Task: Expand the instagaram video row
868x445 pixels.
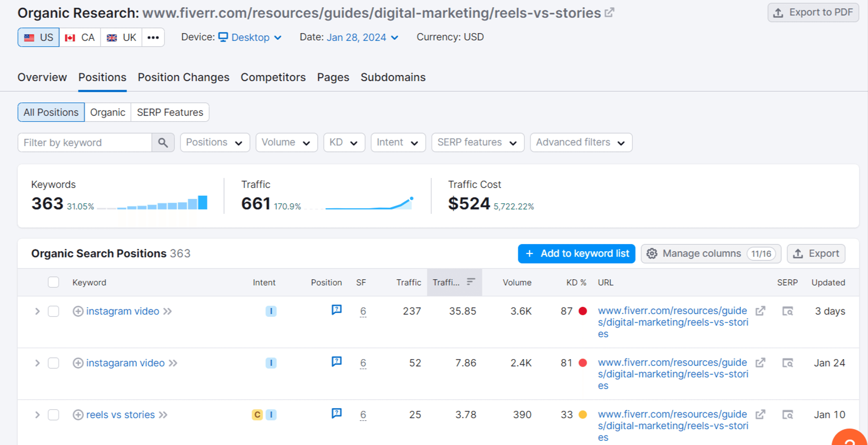Action: point(37,363)
